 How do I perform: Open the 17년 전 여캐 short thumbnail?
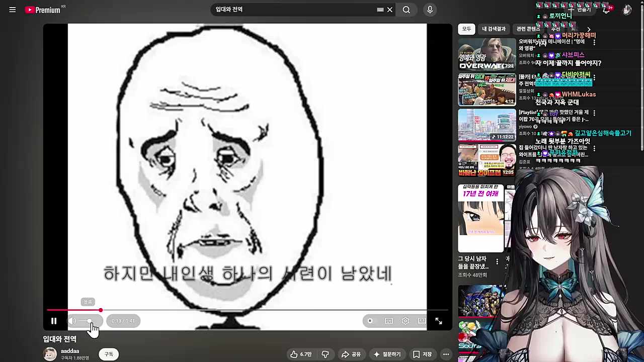tap(480, 218)
